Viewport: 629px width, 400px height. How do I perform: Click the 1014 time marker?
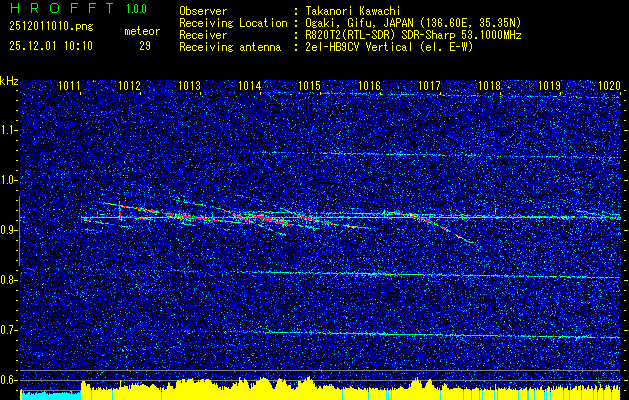click(x=250, y=87)
